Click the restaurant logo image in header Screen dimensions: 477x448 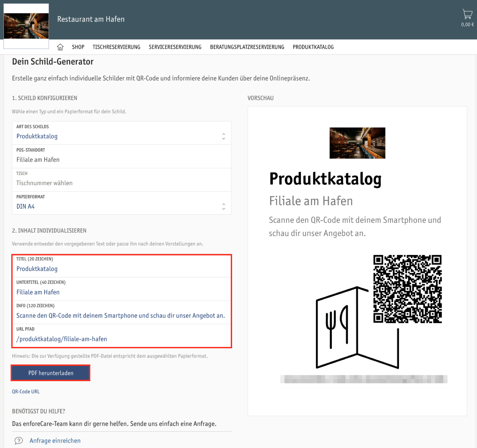[x=26, y=26]
